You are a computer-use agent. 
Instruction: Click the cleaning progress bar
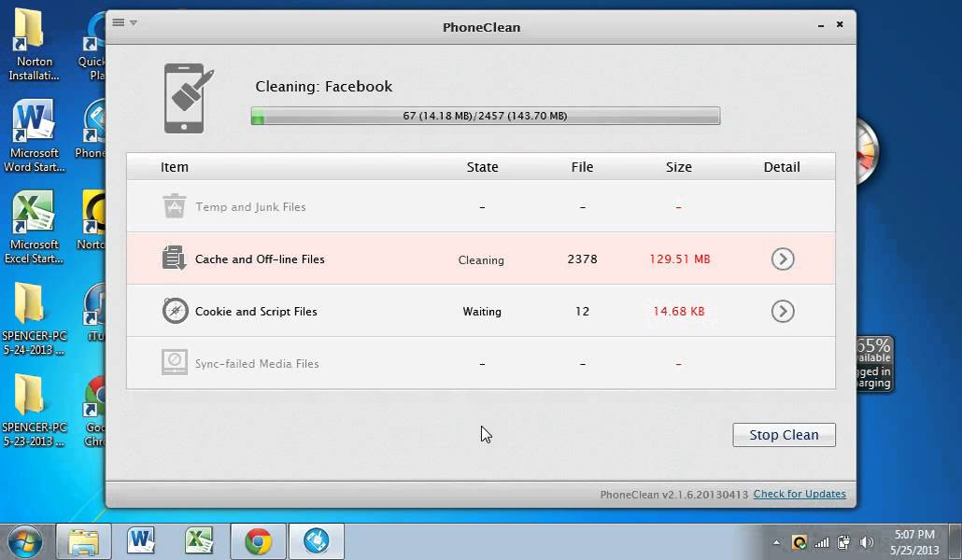[x=486, y=116]
